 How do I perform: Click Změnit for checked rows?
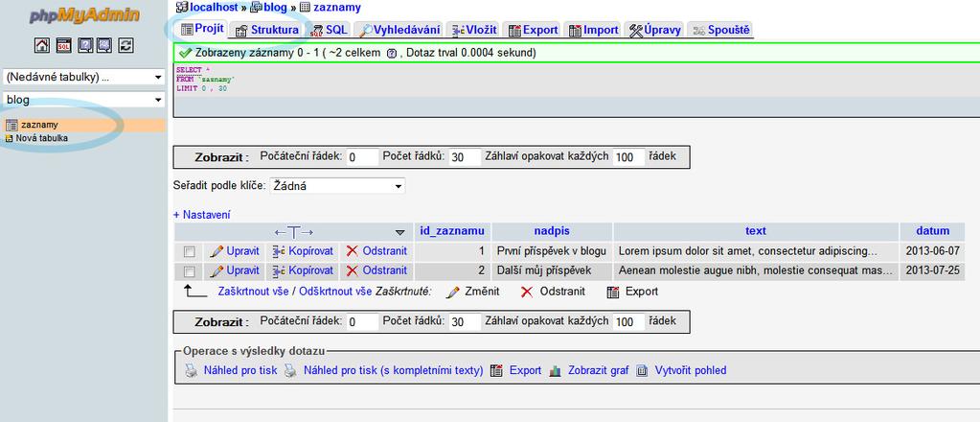pyautogui.click(x=482, y=292)
